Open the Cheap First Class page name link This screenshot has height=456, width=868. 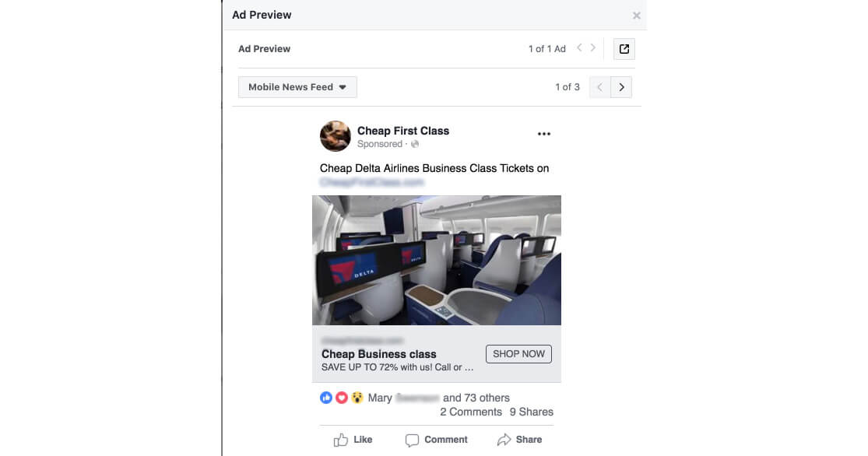pyautogui.click(x=402, y=131)
